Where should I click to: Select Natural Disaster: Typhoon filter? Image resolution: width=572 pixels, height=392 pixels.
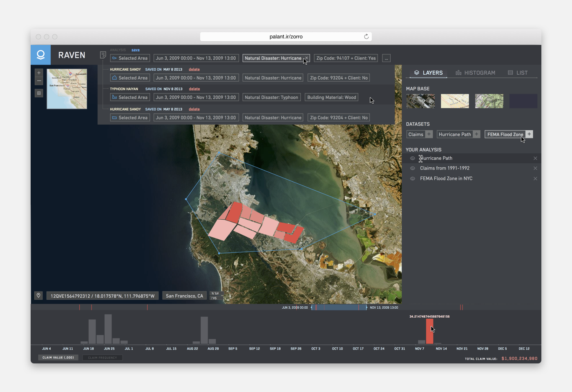(271, 97)
